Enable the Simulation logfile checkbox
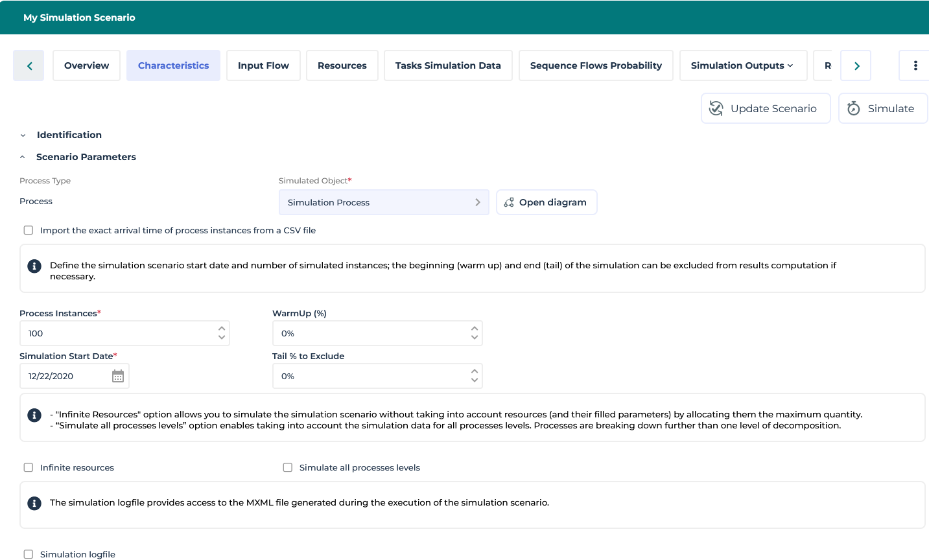Viewport: 929px width, 560px height. (29, 554)
